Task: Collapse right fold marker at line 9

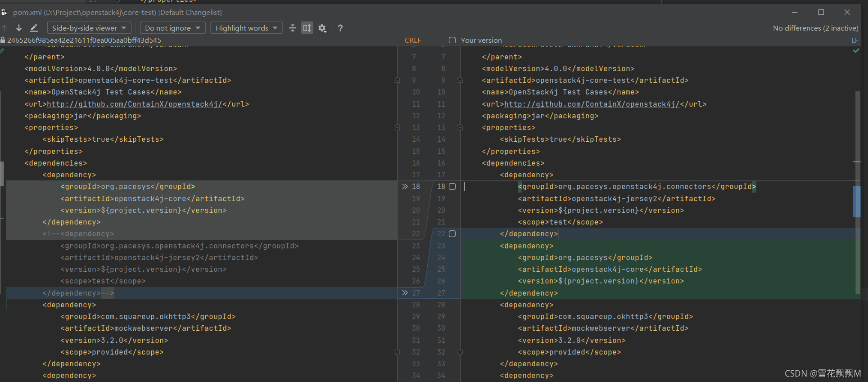Action: point(460,80)
